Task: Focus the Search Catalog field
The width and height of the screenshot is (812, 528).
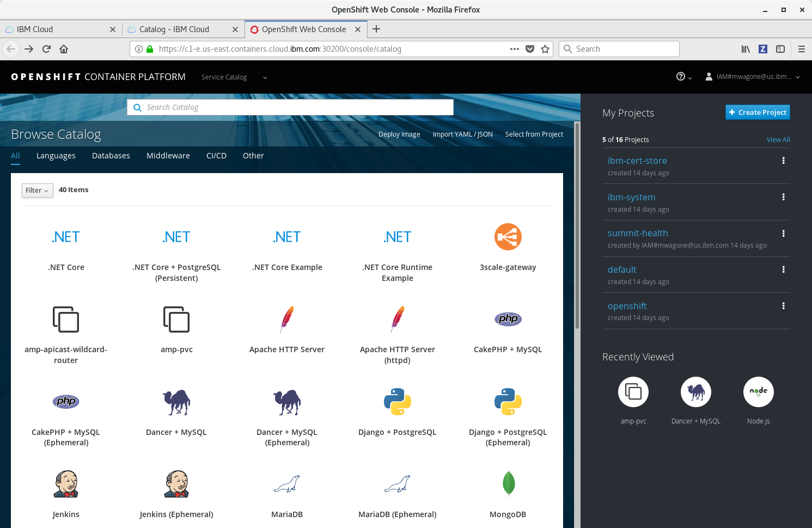Action: (x=290, y=107)
